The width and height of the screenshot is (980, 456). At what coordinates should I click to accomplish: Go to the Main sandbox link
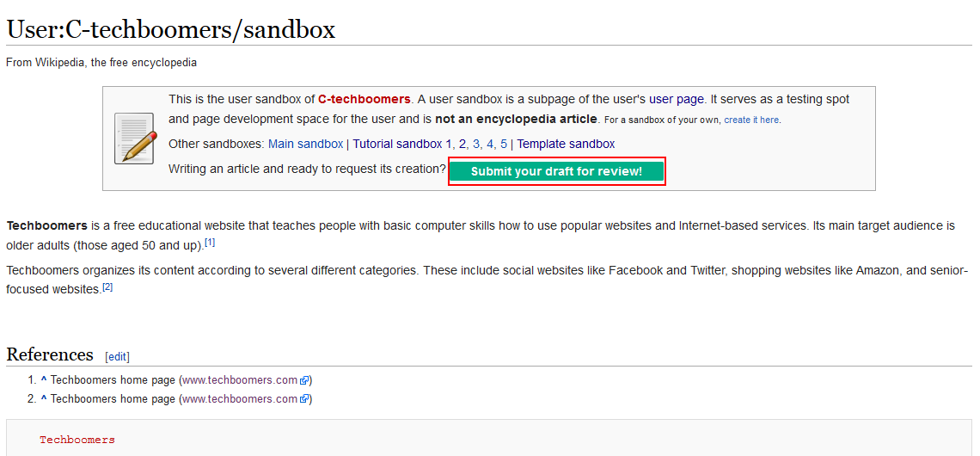(x=306, y=144)
